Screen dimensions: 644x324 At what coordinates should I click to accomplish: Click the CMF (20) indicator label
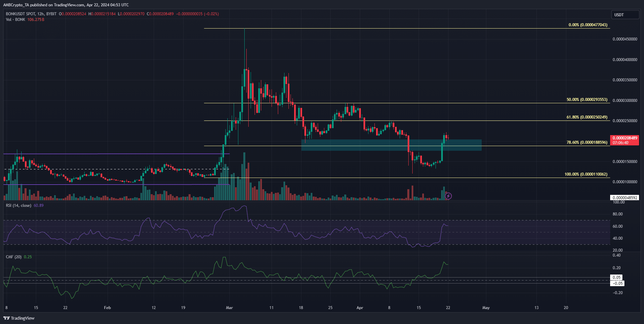(14, 257)
